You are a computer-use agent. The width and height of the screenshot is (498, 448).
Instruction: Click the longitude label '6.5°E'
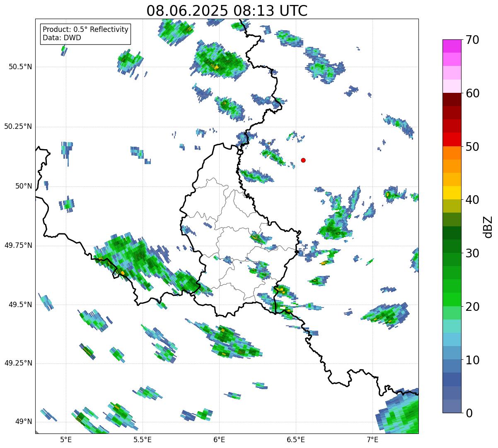point(296,439)
